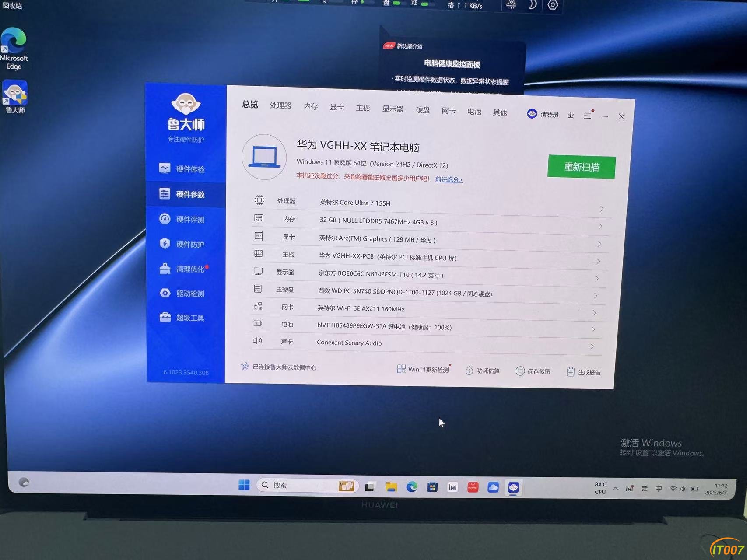Click the battery icon in 电池 row
This screenshot has width=747, height=560.
click(x=258, y=323)
